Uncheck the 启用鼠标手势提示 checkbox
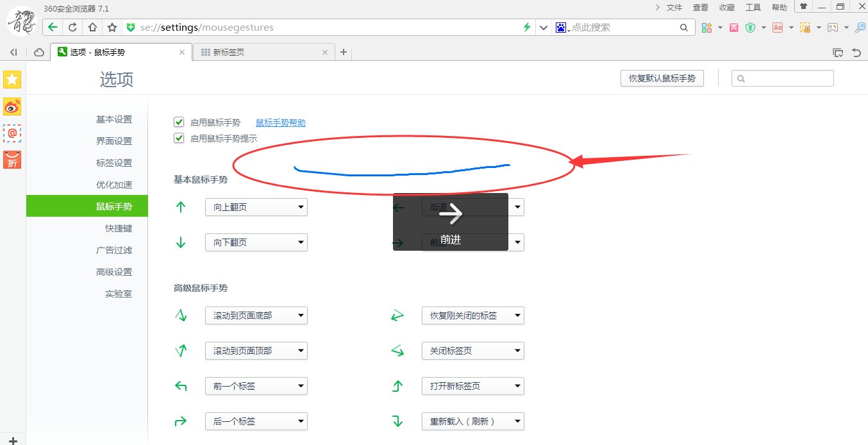The height and width of the screenshot is (445, 868). [179, 138]
